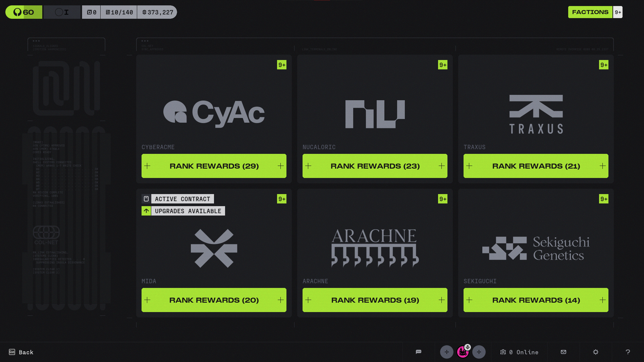Click Upgrades Available arrow icon on MIDA
Image resolution: width=644 pixels, height=362 pixels.
pos(146,211)
